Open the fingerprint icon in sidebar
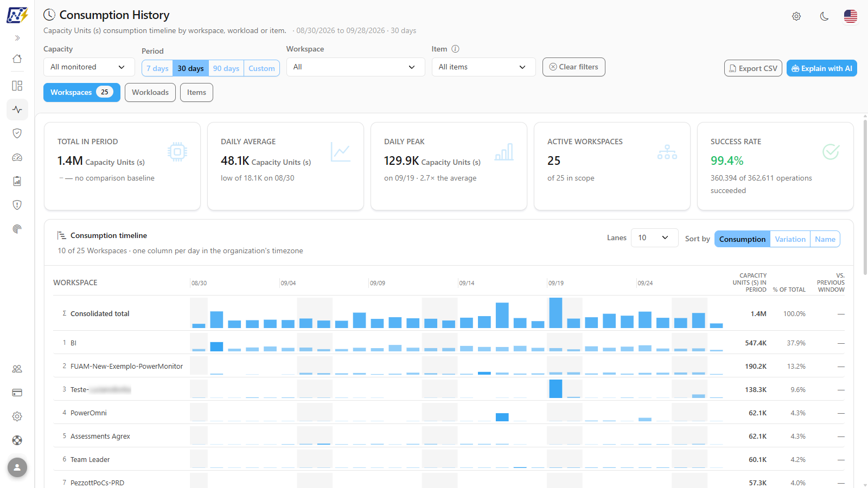Screen dimensions: 868x488 [17, 229]
